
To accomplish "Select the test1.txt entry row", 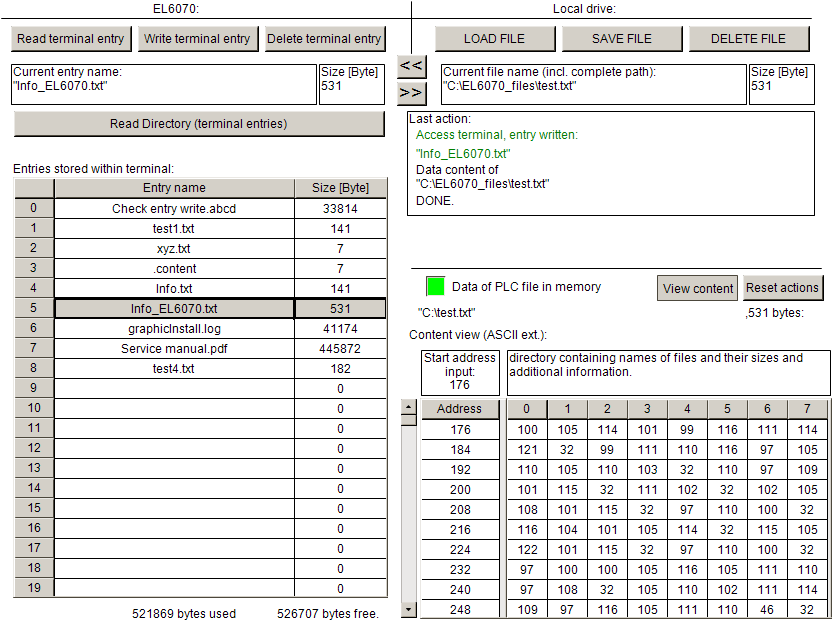I will click(x=174, y=229).
